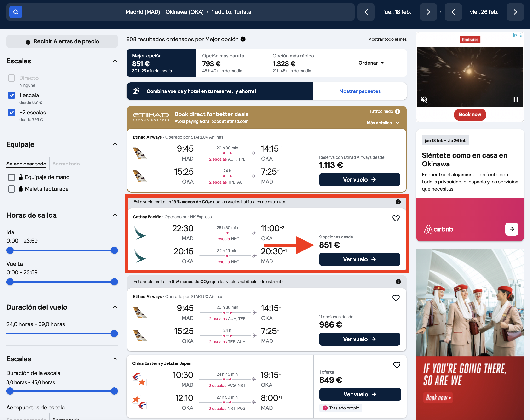Save China Eastern 849 € flight with heart
530x420 pixels.
click(x=397, y=365)
